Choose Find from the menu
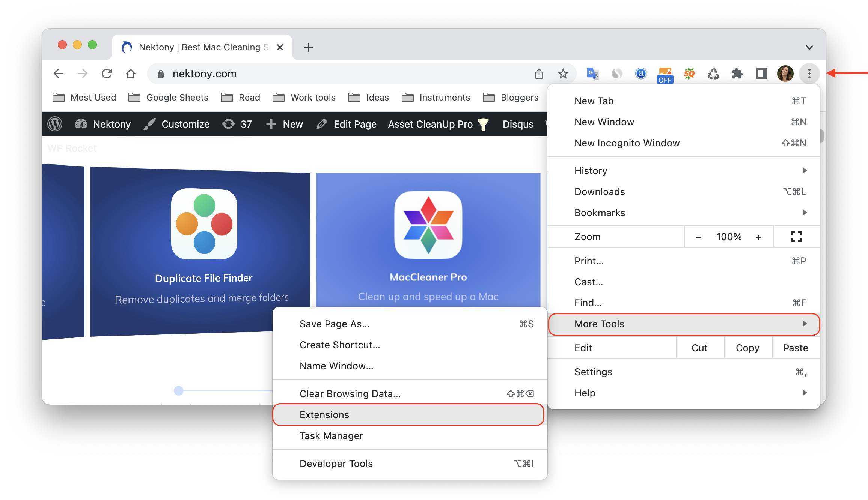The width and height of the screenshot is (868, 500). (x=684, y=303)
